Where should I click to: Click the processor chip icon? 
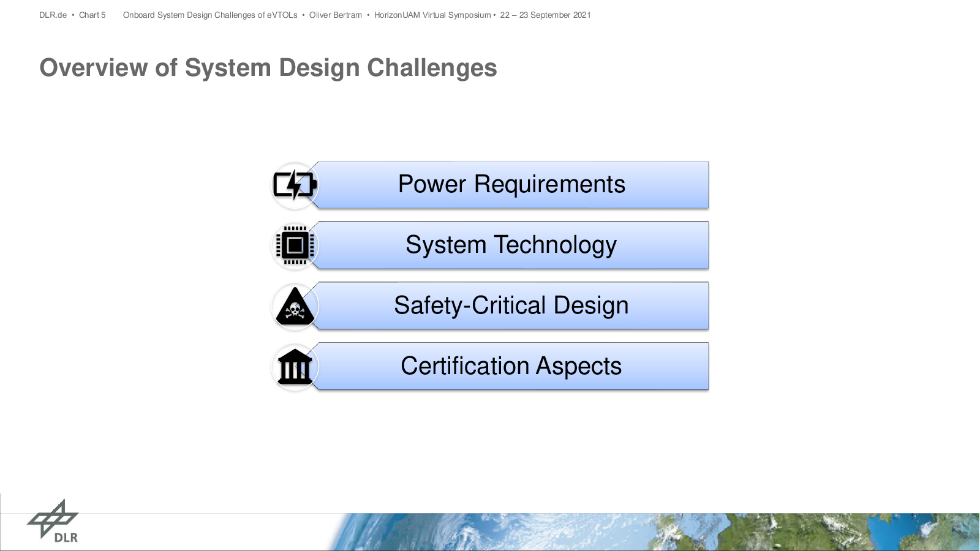(x=295, y=246)
